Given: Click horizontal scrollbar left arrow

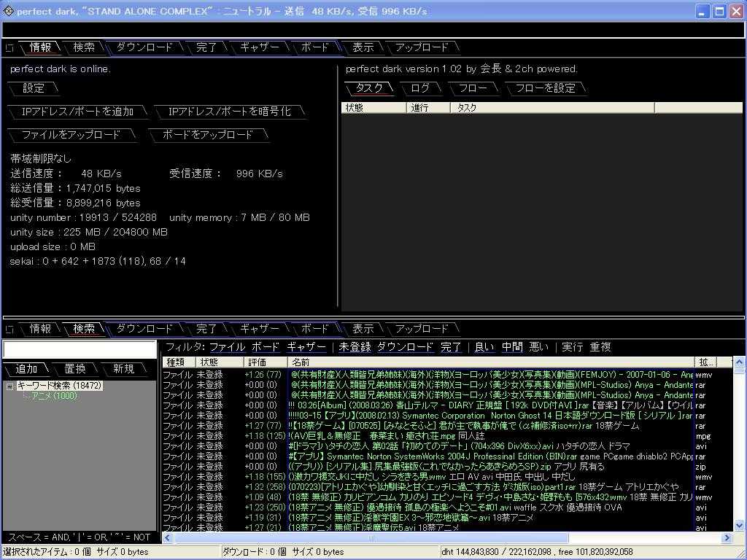Looking at the screenshot, I should (x=168, y=537).
